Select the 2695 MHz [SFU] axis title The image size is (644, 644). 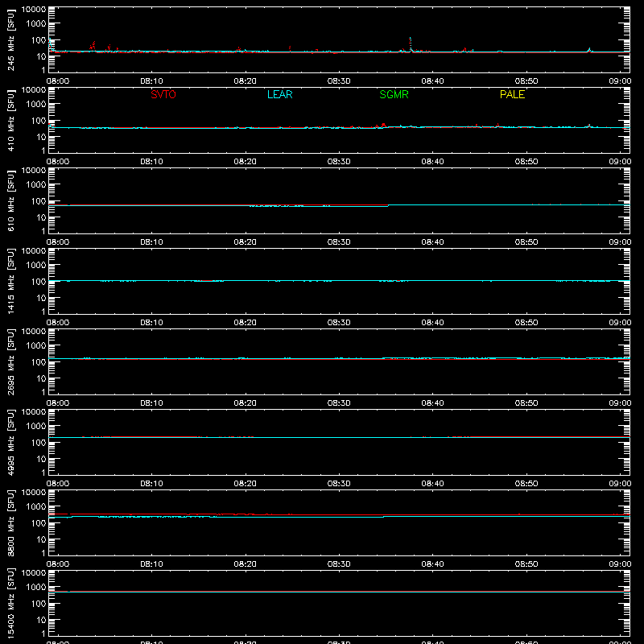[x=10, y=361]
